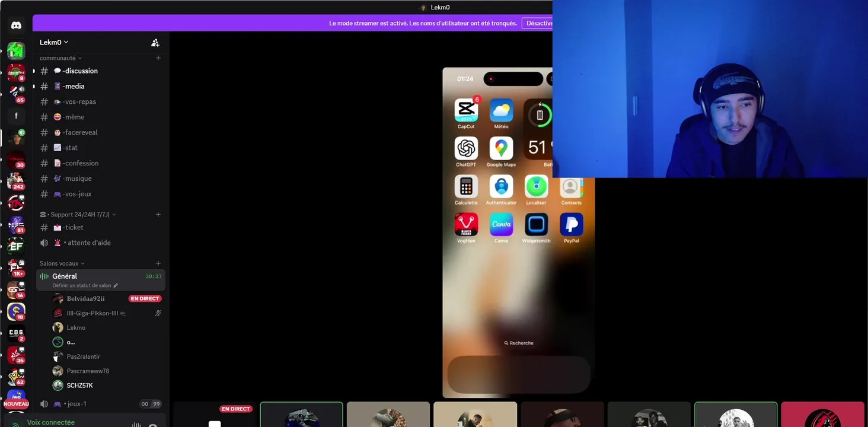Select user Pascrameww78 in the voice list
The width and height of the screenshot is (868, 427).
pyautogui.click(x=88, y=371)
